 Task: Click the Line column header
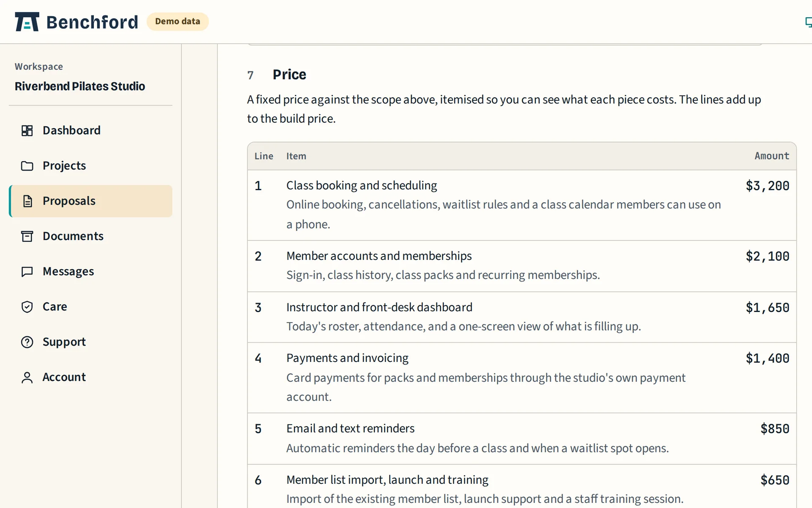[264, 156]
